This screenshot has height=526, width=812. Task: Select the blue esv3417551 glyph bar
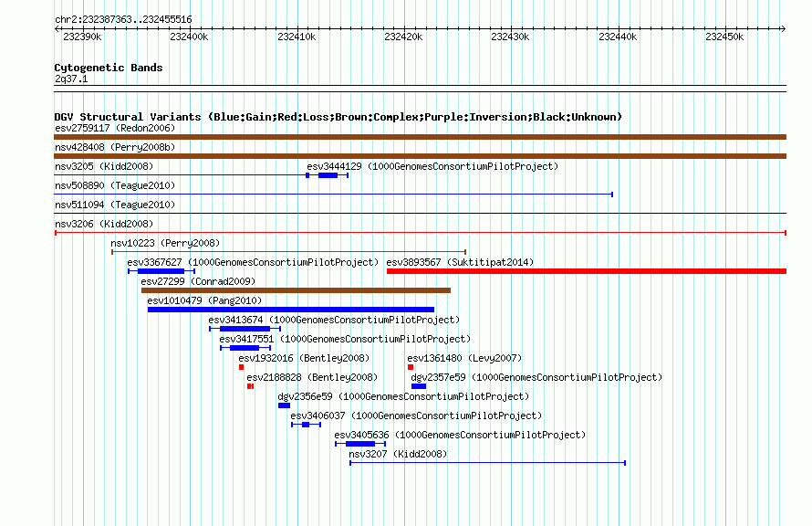(245, 348)
